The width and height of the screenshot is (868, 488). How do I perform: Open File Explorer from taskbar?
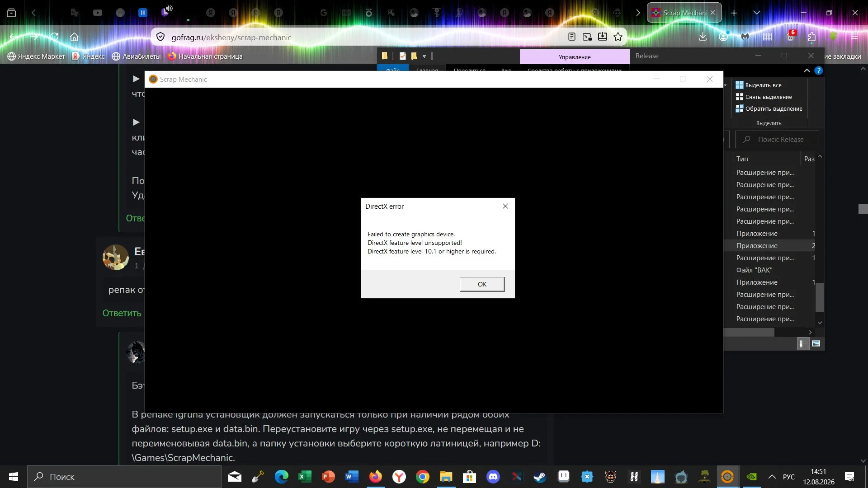[x=446, y=477]
